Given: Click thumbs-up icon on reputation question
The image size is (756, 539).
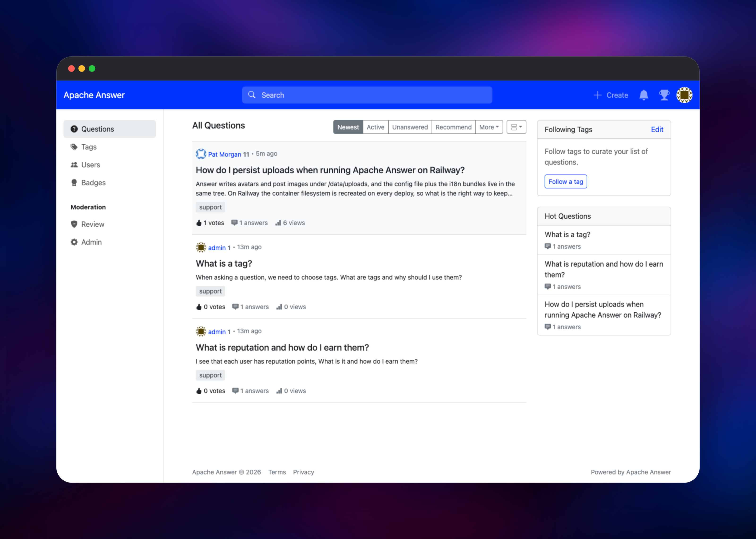Looking at the screenshot, I should coord(199,391).
